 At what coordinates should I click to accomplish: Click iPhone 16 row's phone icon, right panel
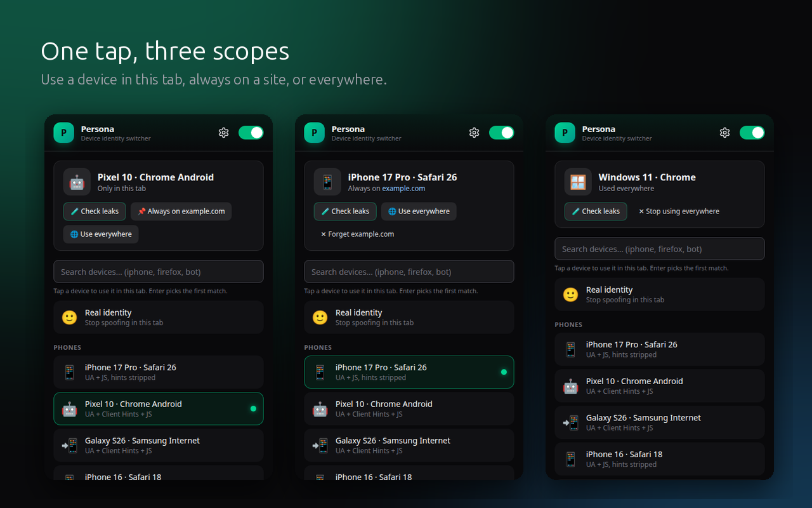[571, 459]
